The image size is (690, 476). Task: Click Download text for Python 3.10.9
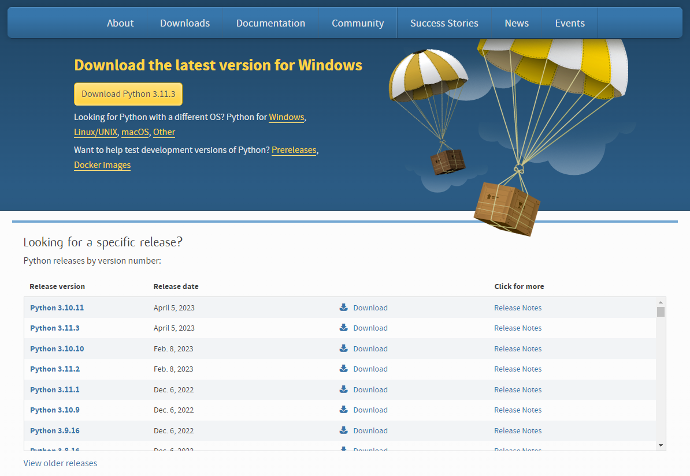pyautogui.click(x=370, y=410)
